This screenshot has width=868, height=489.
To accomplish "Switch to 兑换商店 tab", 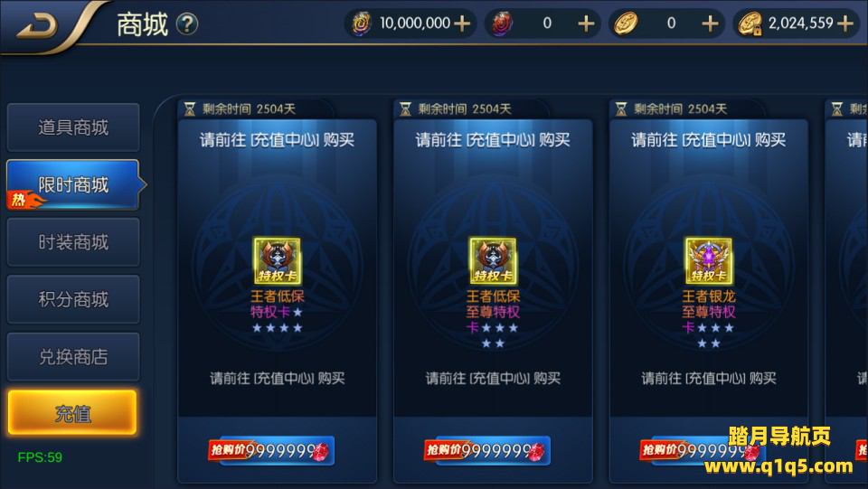I will click(x=73, y=357).
